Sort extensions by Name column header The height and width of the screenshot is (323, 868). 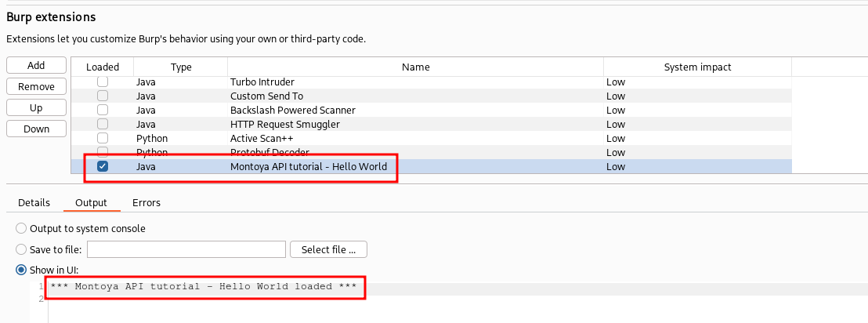tap(415, 67)
